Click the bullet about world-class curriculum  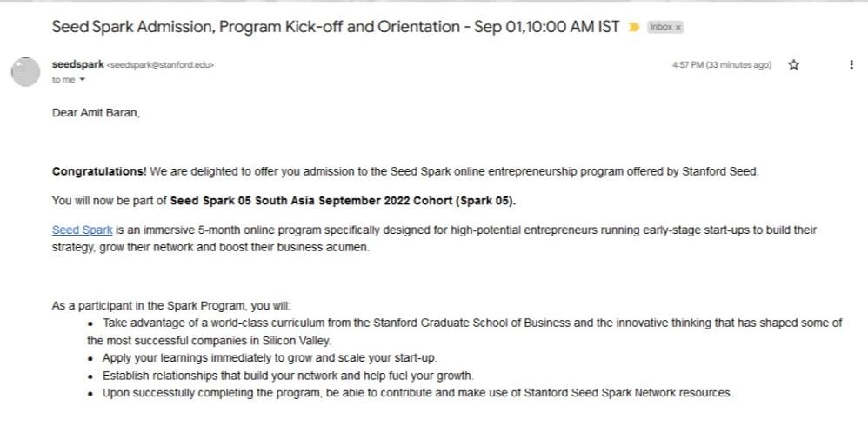470,323
